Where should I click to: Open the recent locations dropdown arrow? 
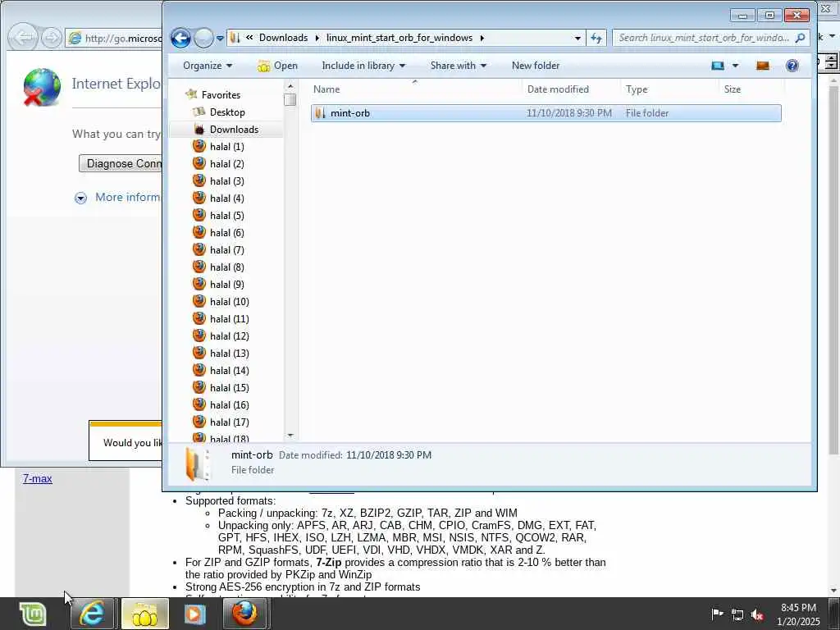(x=220, y=39)
